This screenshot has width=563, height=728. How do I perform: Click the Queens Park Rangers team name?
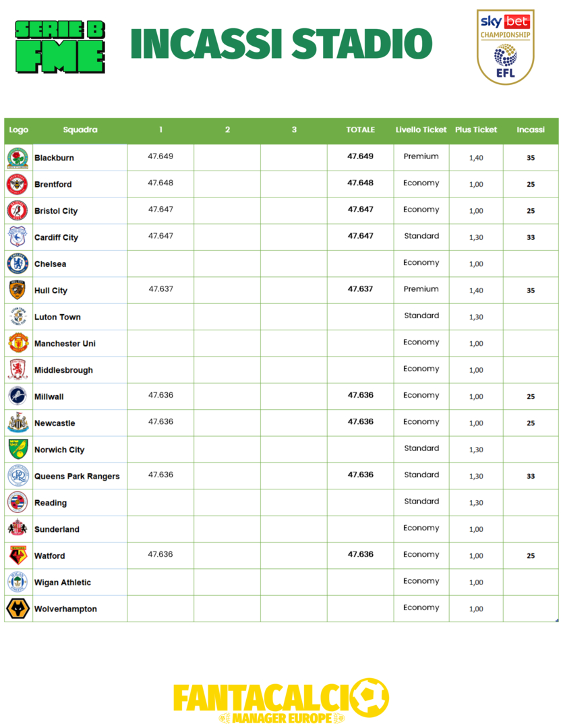(x=77, y=477)
